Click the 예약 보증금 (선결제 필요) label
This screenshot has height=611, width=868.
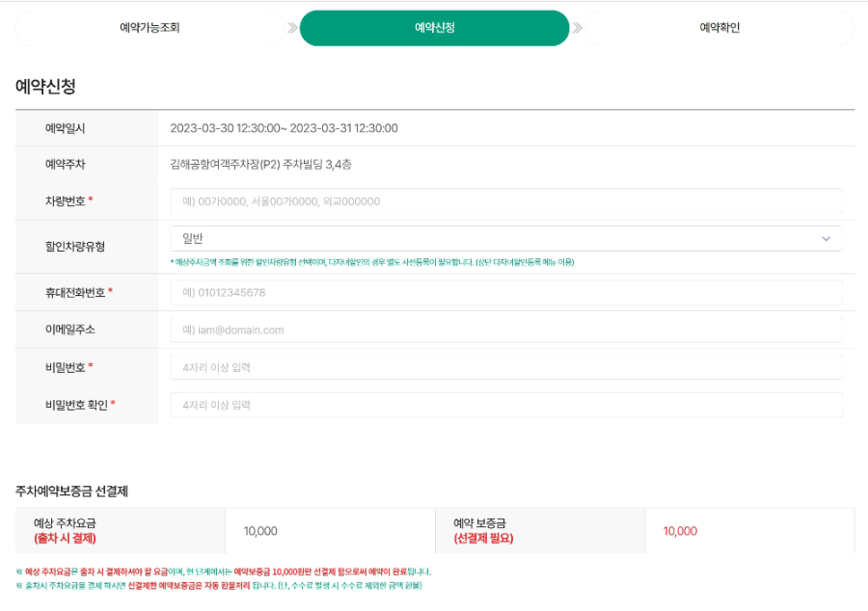tap(483, 530)
